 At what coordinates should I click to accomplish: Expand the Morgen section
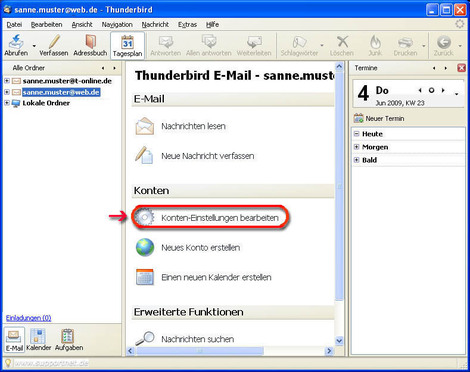point(356,147)
